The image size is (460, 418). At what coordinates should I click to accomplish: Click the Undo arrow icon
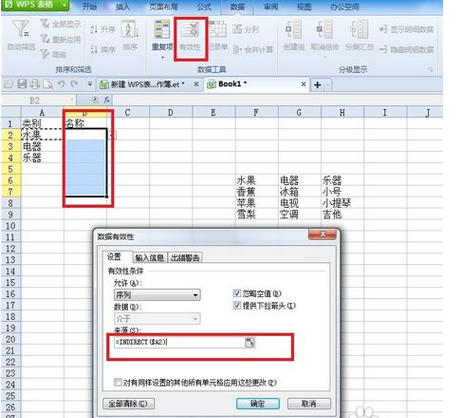tap(61, 84)
